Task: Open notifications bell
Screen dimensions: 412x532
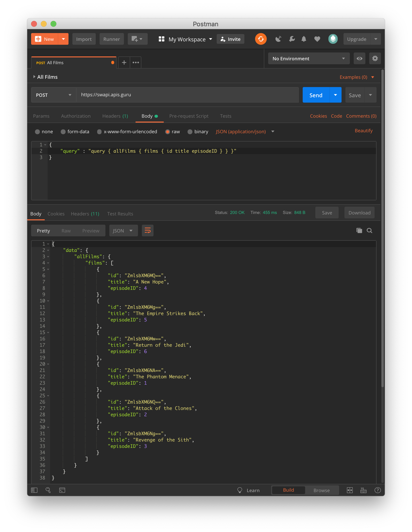Action: (304, 39)
